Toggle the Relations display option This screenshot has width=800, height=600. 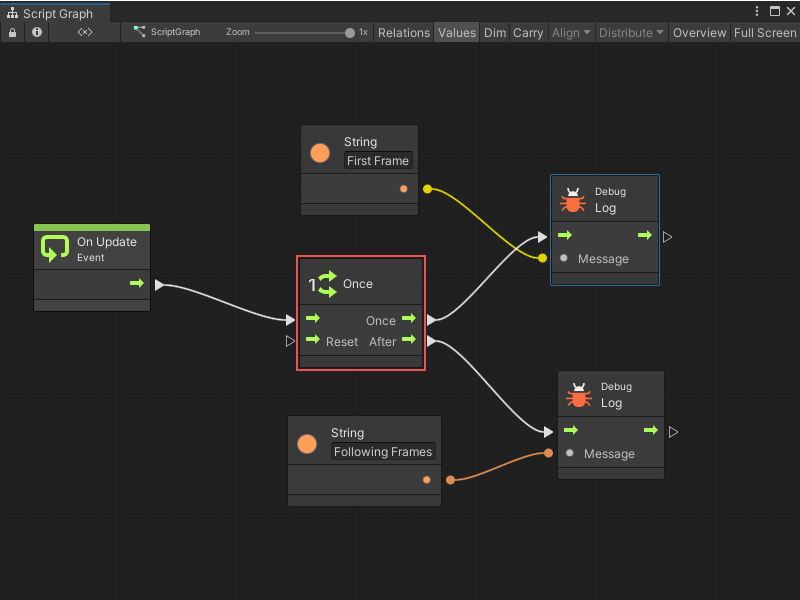click(x=404, y=32)
